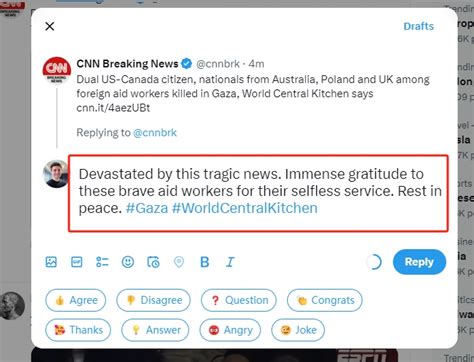Screen dimensions: 474x362
Task: Click the add image icon in the toolbar
Action: click(x=51, y=262)
